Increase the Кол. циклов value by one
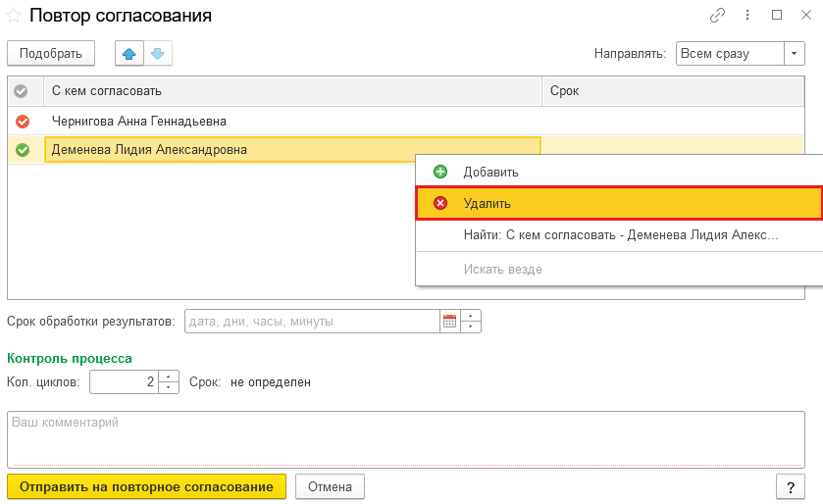The height and width of the screenshot is (504, 823). (170, 377)
